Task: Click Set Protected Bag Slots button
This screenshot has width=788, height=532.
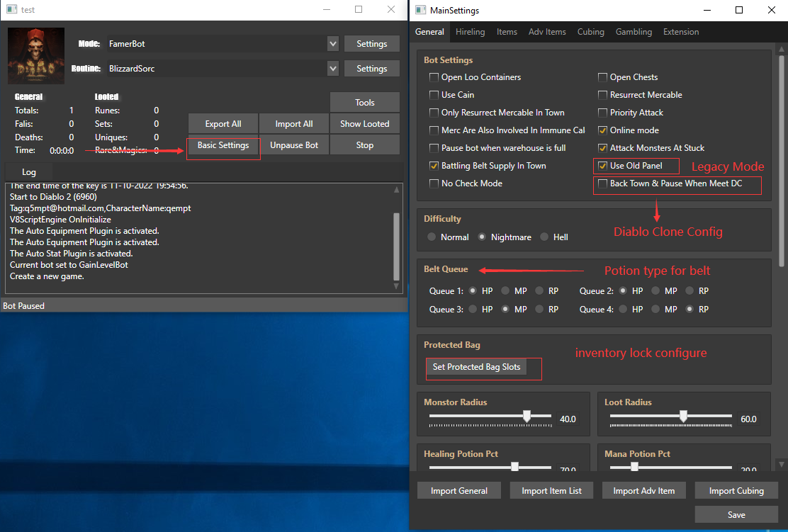Action: coord(476,367)
